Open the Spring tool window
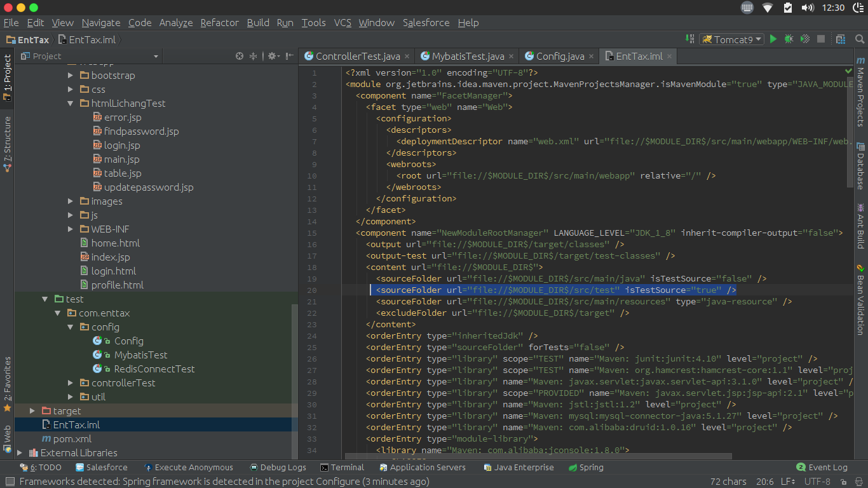Image resolution: width=868 pixels, height=488 pixels. (586, 467)
